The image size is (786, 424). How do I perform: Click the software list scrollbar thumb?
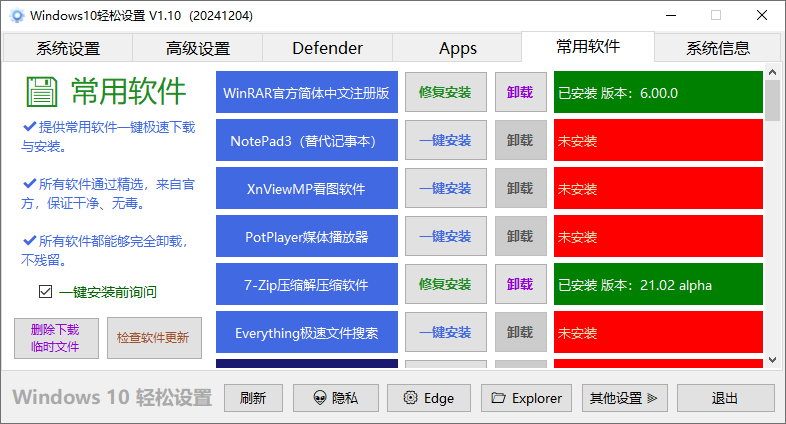tap(772, 100)
